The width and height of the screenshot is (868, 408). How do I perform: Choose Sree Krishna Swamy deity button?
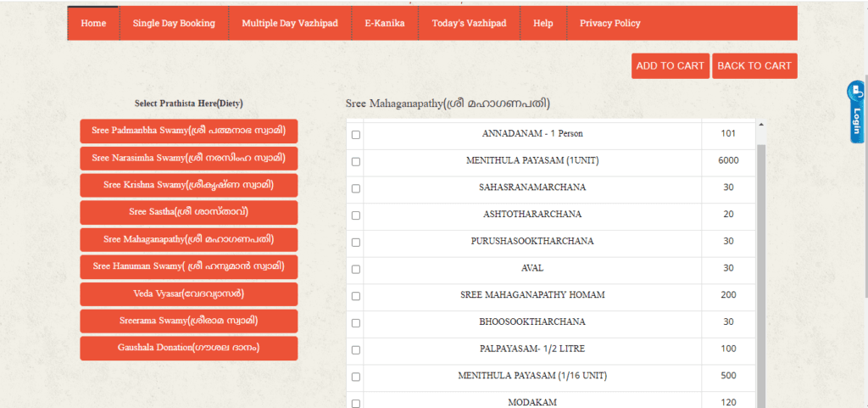point(189,185)
